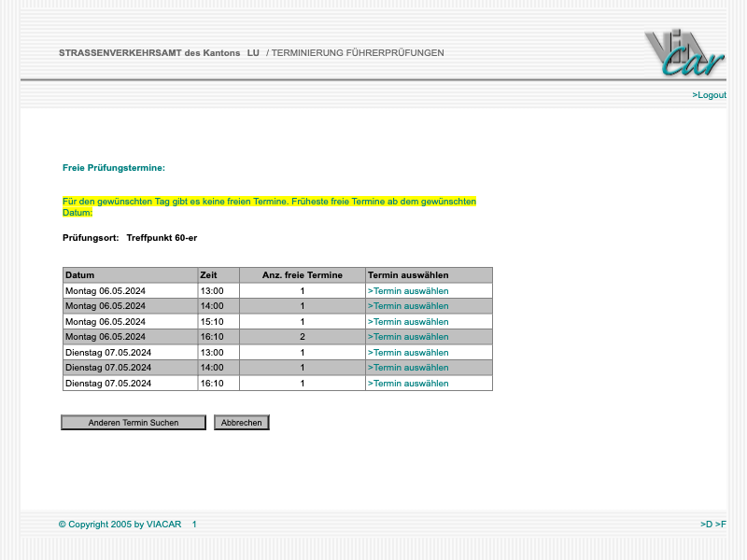Viewport: 747px width, 560px height.
Task: Cancel with the Abbrechen button
Action: 242,423
